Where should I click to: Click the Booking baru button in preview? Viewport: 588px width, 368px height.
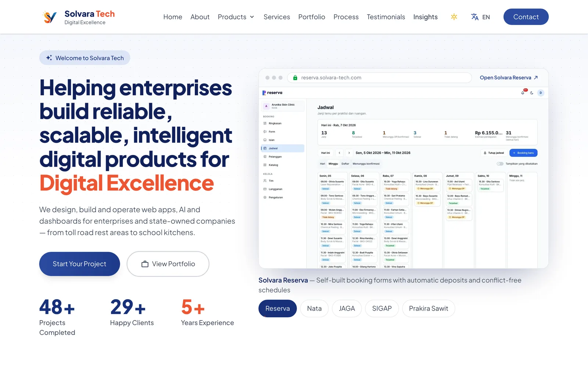pyautogui.click(x=523, y=153)
